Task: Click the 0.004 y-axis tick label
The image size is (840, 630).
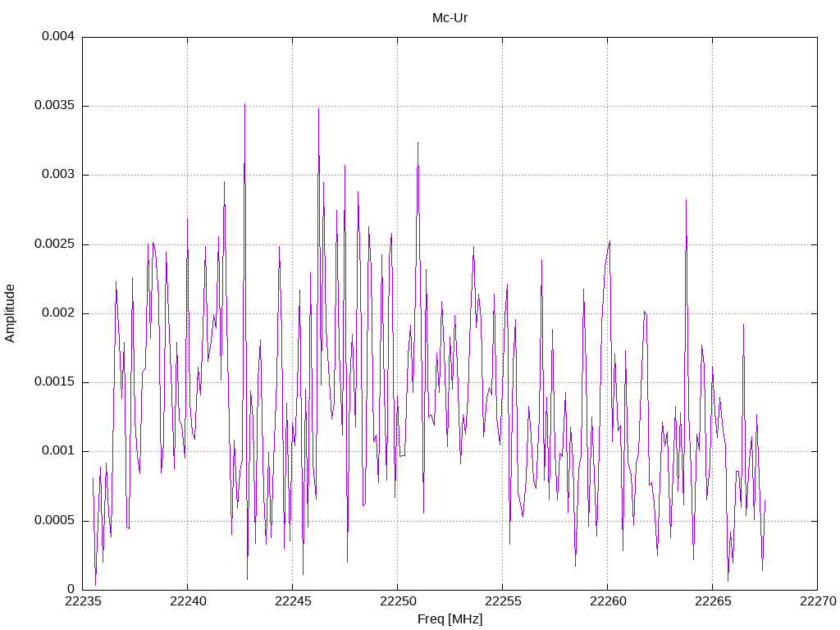Action: [x=58, y=36]
